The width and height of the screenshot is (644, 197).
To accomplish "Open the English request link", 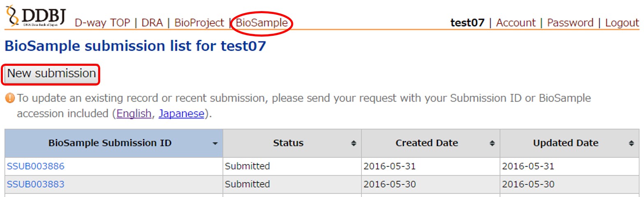I will 134,114.
